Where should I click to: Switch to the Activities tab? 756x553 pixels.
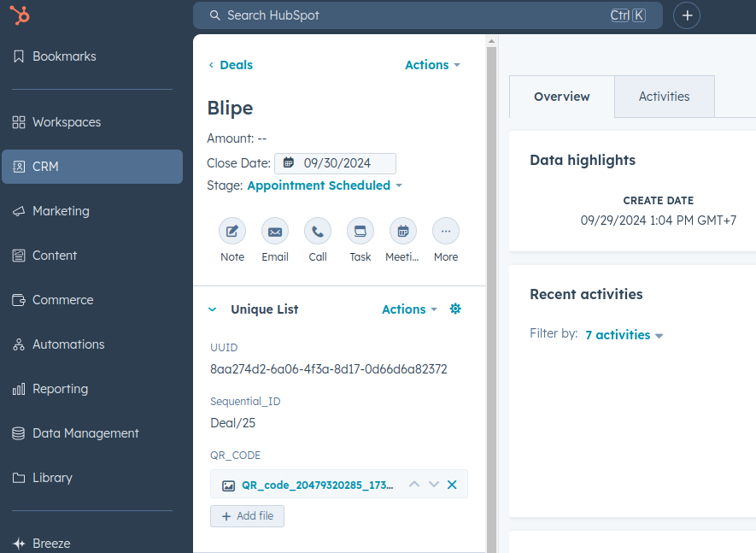click(664, 97)
